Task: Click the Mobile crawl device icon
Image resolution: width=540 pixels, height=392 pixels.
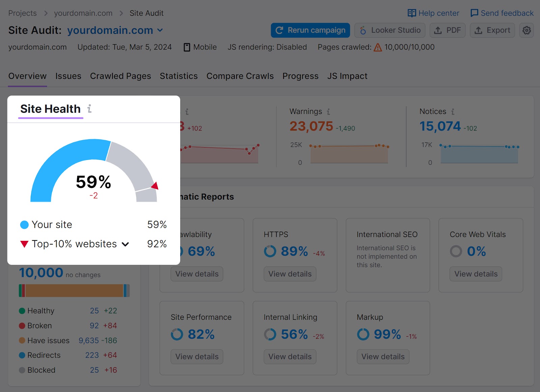Action: tap(187, 47)
